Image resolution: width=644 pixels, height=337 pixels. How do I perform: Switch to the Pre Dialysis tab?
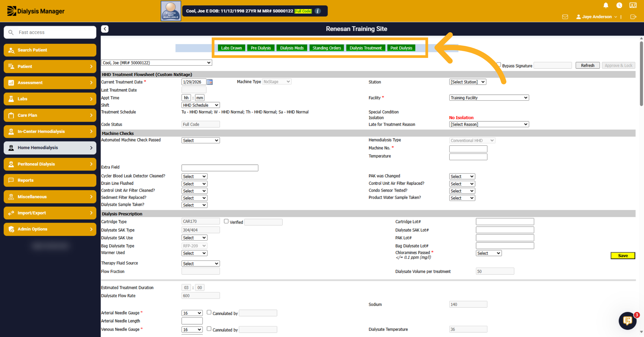pyautogui.click(x=261, y=48)
